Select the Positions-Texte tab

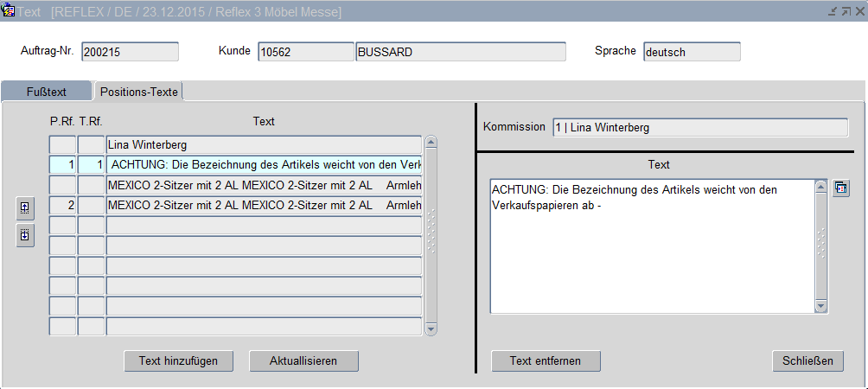pyautogui.click(x=138, y=92)
